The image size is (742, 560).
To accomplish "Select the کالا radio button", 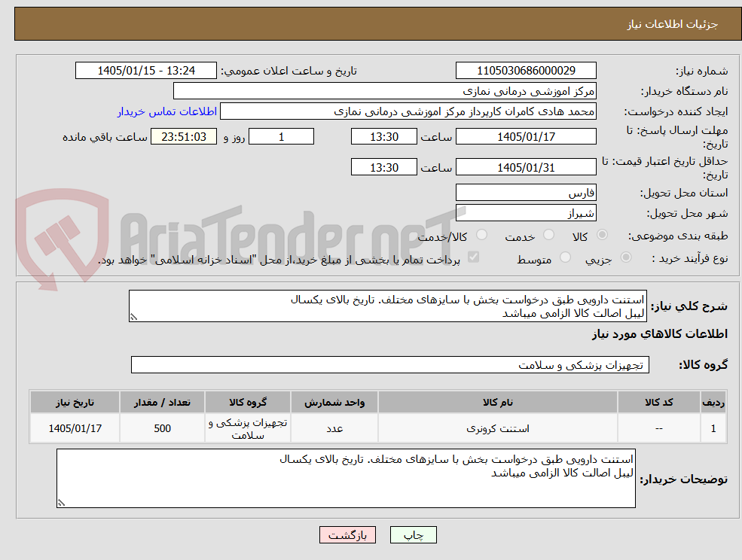I will point(603,235).
